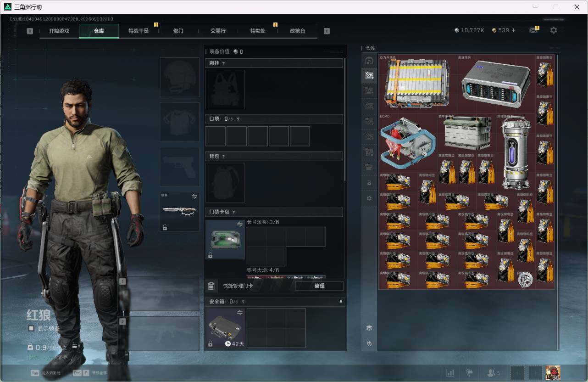Open the 改枪台 tab
588x382 pixels.
pos(297,31)
